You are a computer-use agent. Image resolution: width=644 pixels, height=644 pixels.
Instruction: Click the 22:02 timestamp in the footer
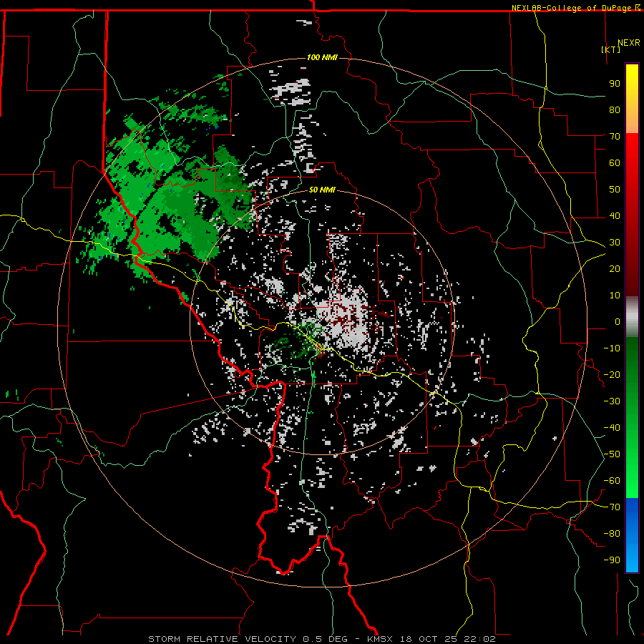pos(479,639)
